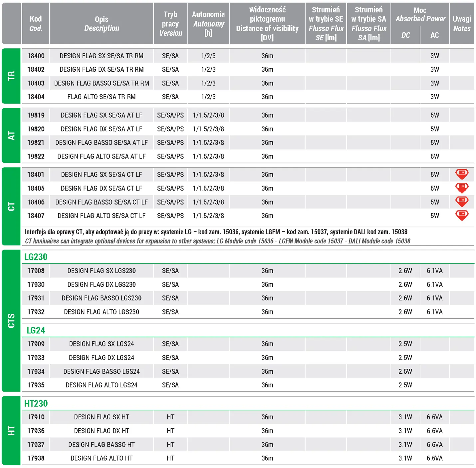The image size is (476, 468).
Task: Select the CT section label
Action: click(11, 207)
